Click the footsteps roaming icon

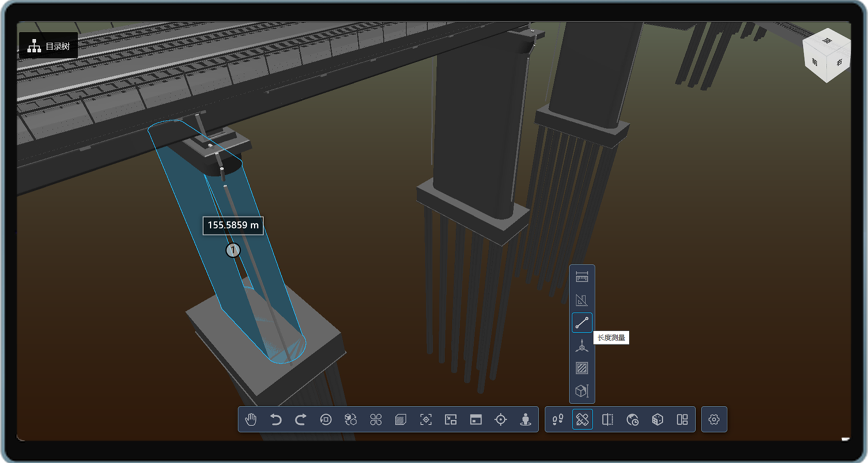[557, 419]
